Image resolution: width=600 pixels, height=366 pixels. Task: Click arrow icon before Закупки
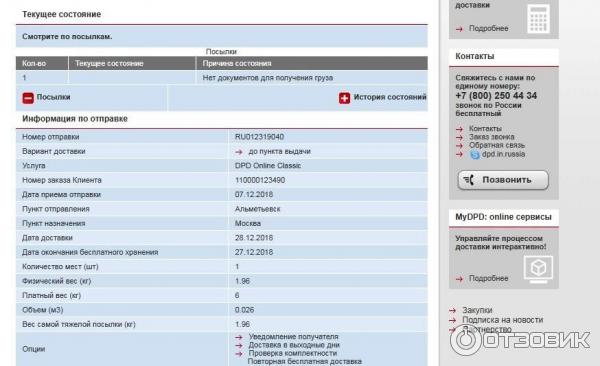[452, 310]
